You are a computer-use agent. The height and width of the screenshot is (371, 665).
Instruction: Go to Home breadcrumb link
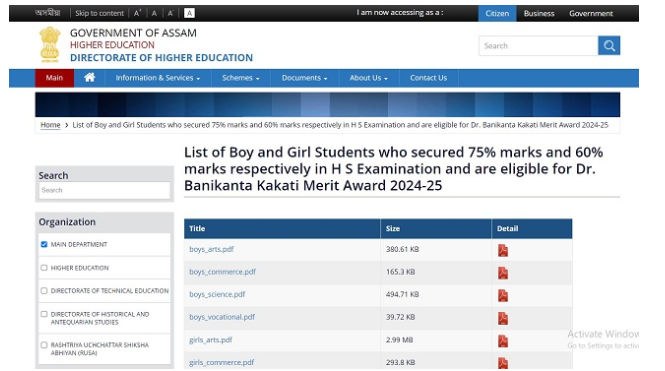click(50, 125)
